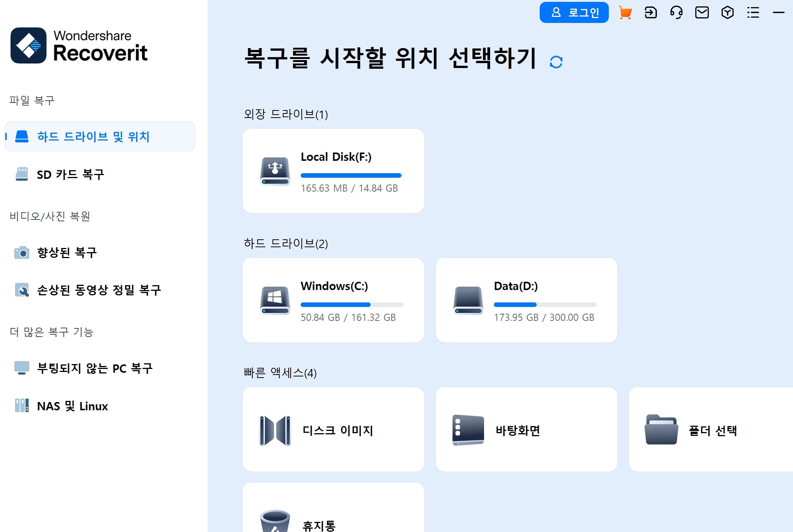
Task: Select the Windows(C:) drive label
Action: pyautogui.click(x=334, y=286)
